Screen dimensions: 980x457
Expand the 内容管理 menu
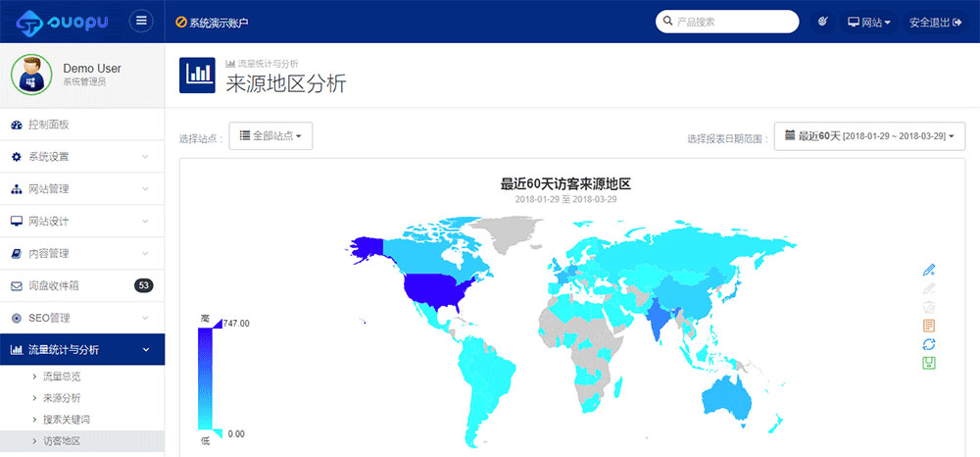pyautogui.click(x=82, y=254)
